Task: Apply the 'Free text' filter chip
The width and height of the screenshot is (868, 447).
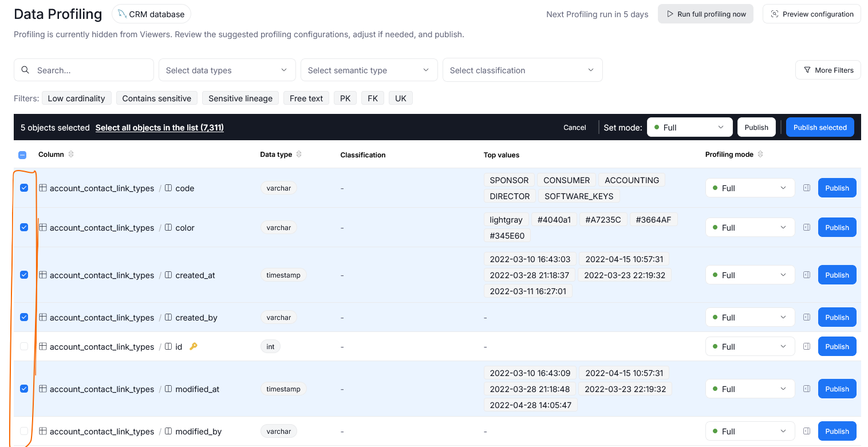Action: (306, 98)
